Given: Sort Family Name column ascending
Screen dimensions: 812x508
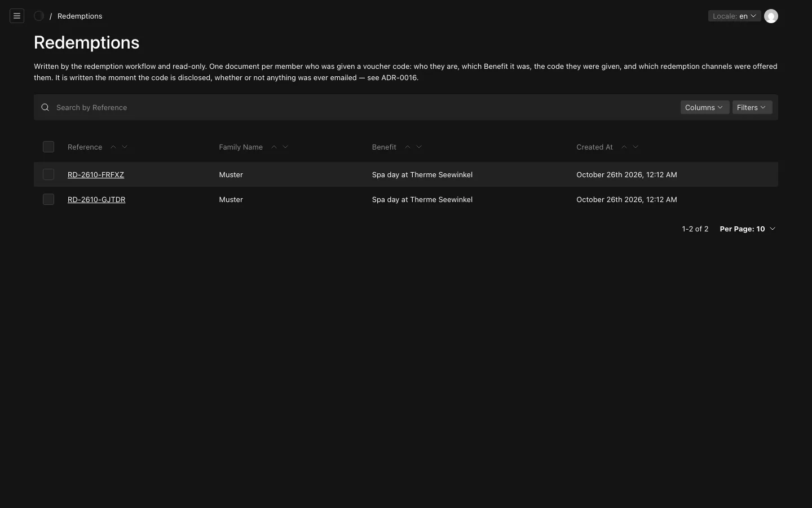Looking at the screenshot, I should coord(274,147).
